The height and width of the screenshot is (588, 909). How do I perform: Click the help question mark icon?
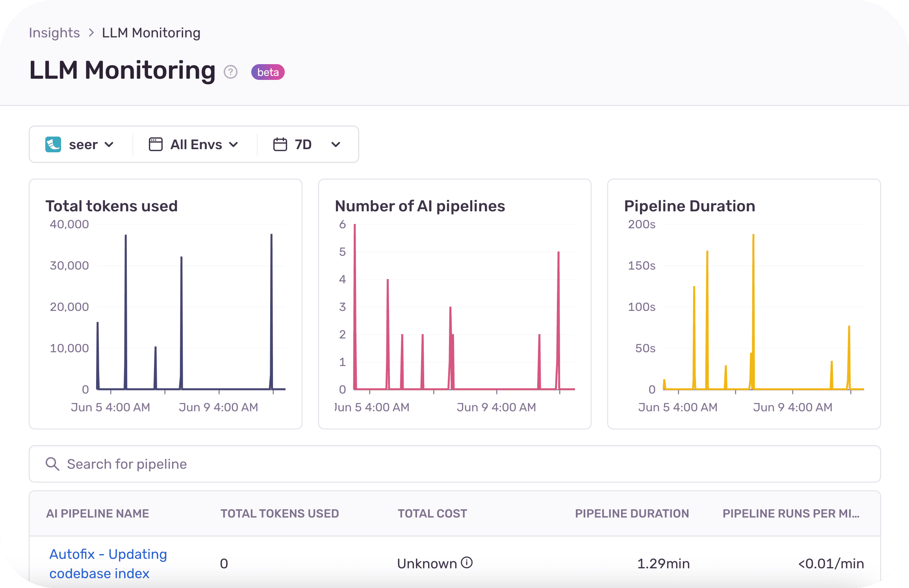pyautogui.click(x=230, y=72)
